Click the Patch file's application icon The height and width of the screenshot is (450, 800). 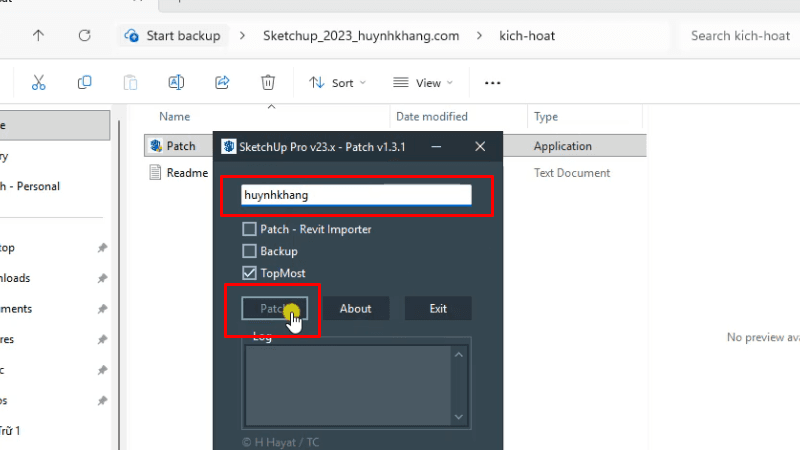[156, 146]
